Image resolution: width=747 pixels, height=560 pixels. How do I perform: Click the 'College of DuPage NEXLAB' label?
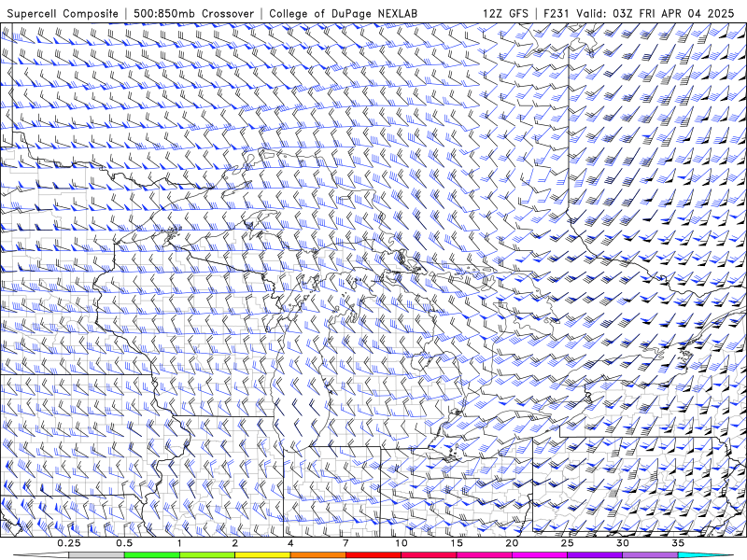pos(343,13)
